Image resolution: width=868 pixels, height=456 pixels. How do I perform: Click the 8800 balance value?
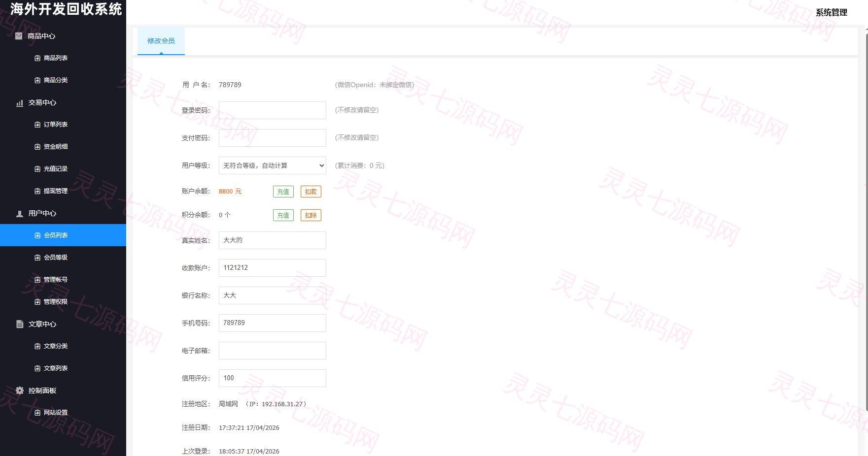pyautogui.click(x=226, y=192)
